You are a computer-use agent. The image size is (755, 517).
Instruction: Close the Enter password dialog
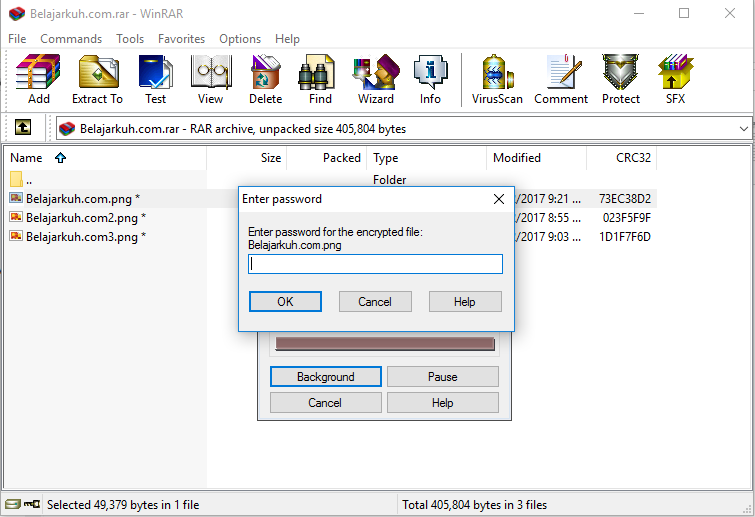tap(499, 199)
